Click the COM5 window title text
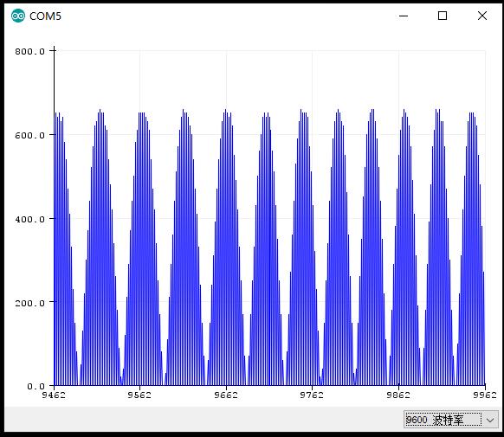Viewport: 504px width, 437px height. tap(45, 16)
